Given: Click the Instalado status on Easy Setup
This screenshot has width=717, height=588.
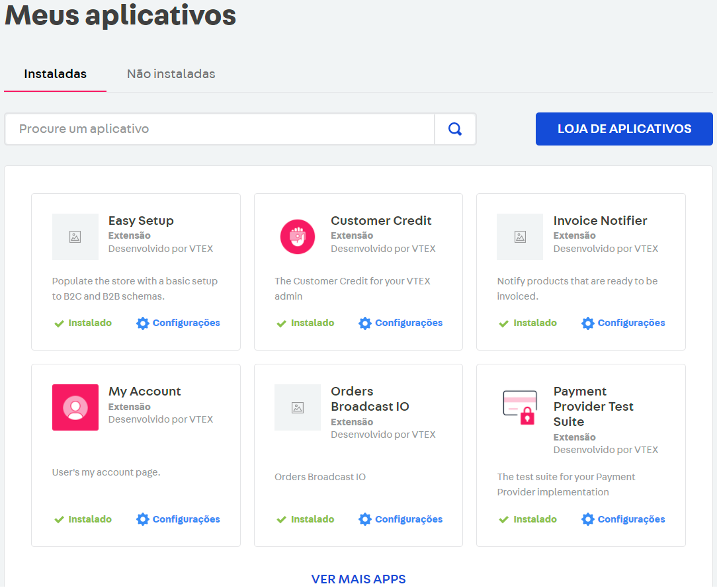Looking at the screenshot, I should point(89,323).
